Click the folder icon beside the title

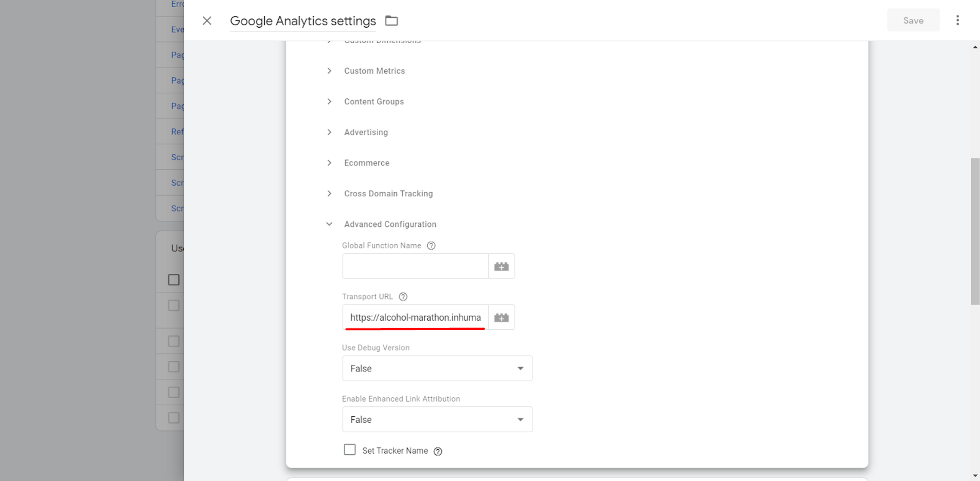391,21
